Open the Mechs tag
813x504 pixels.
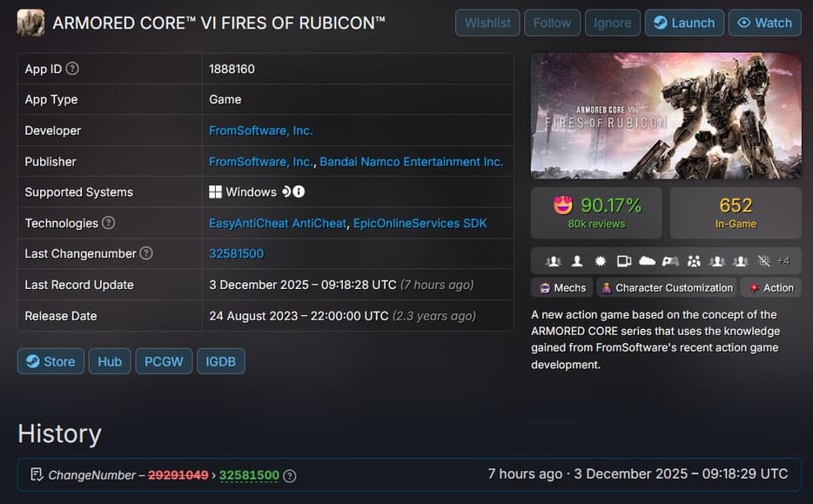(561, 287)
